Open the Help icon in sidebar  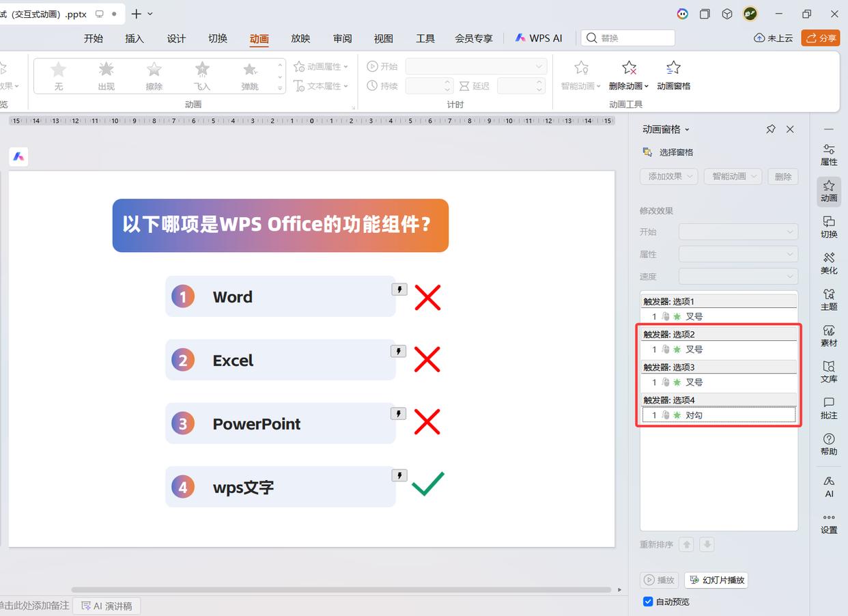pyautogui.click(x=828, y=443)
